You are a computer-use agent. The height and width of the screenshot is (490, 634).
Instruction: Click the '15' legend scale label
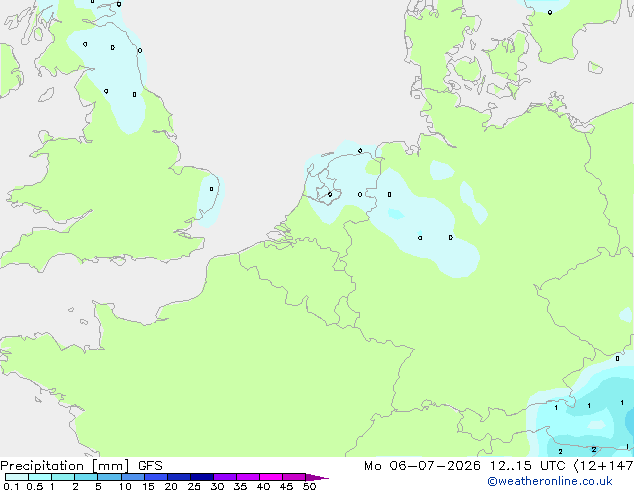[148, 486]
